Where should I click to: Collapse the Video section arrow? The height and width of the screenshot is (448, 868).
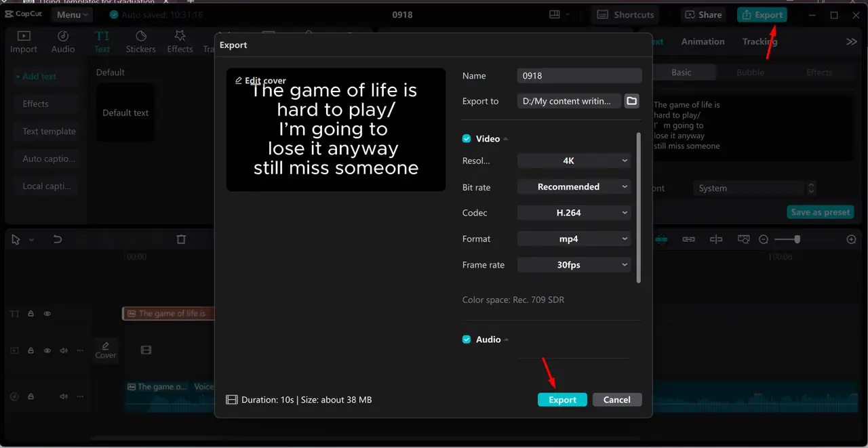point(506,139)
